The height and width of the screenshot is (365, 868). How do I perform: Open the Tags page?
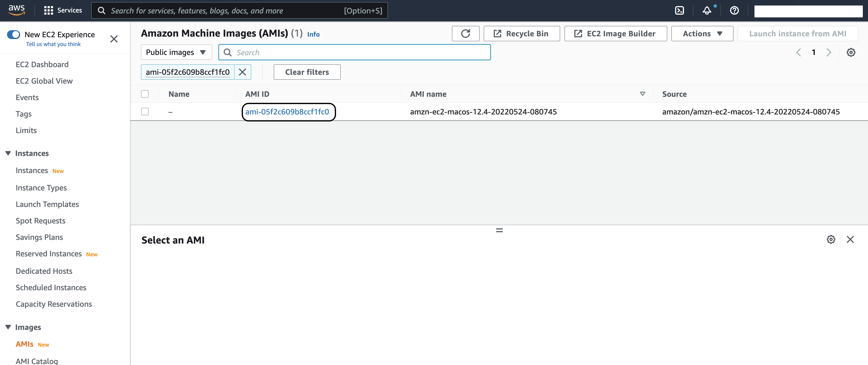[24, 114]
